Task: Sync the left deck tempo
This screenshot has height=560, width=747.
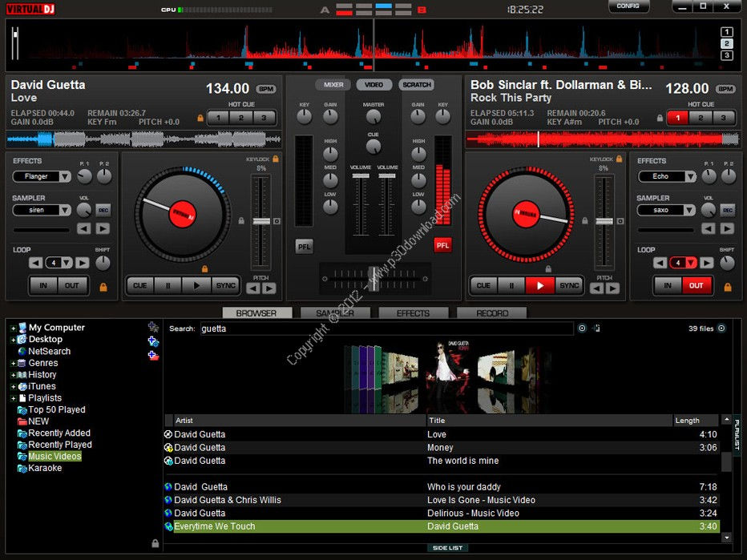Action: pyautogui.click(x=225, y=286)
